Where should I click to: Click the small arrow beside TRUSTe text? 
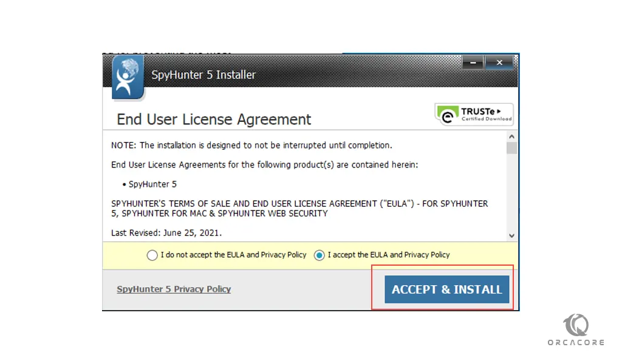click(499, 111)
